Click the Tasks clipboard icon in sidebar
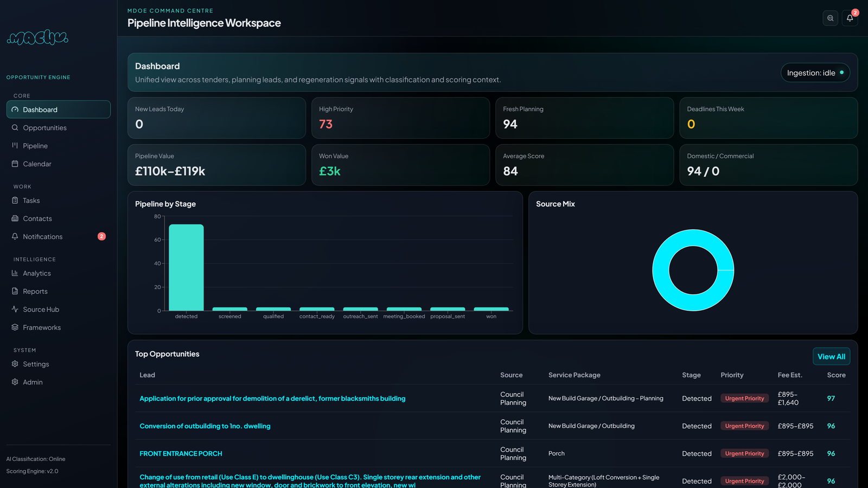868x488 pixels. pos(15,200)
